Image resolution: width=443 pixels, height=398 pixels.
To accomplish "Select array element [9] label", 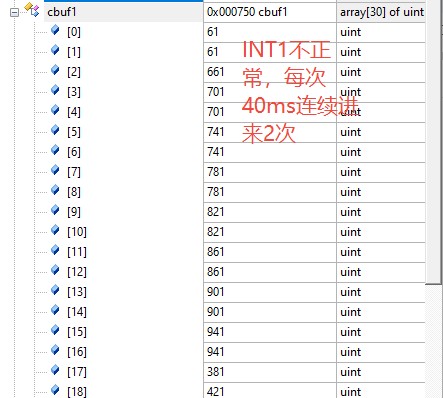I will point(74,212).
